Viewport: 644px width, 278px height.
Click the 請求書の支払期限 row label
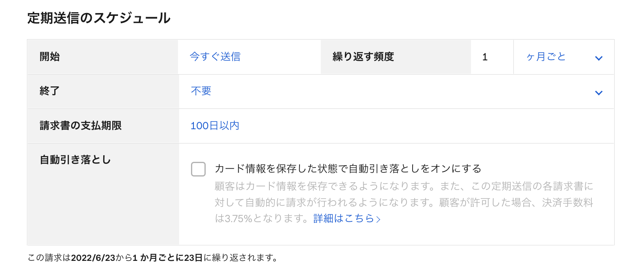pyautogui.click(x=81, y=126)
